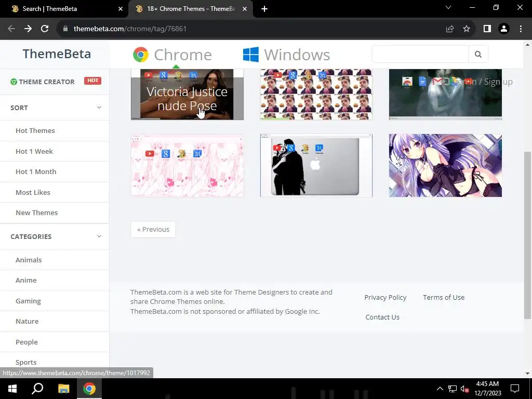
Task: Open the Chrome profile avatar icon
Action: 504,29
